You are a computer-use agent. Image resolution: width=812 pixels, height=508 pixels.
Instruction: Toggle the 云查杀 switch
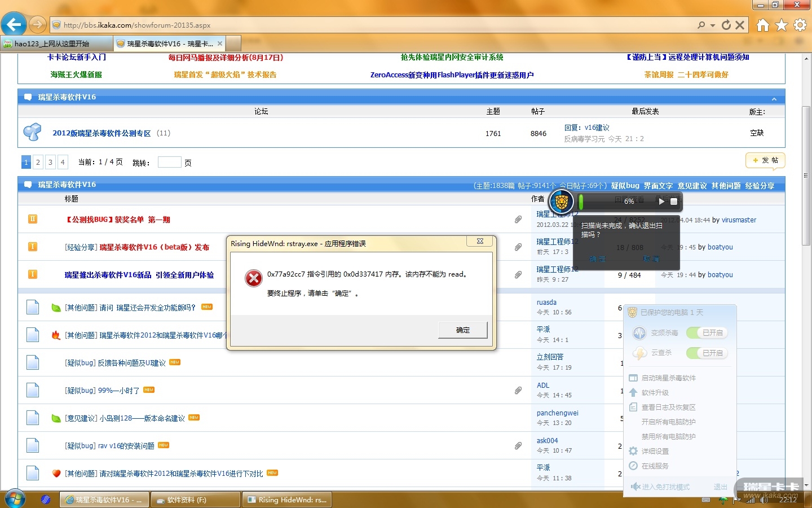(x=707, y=353)
